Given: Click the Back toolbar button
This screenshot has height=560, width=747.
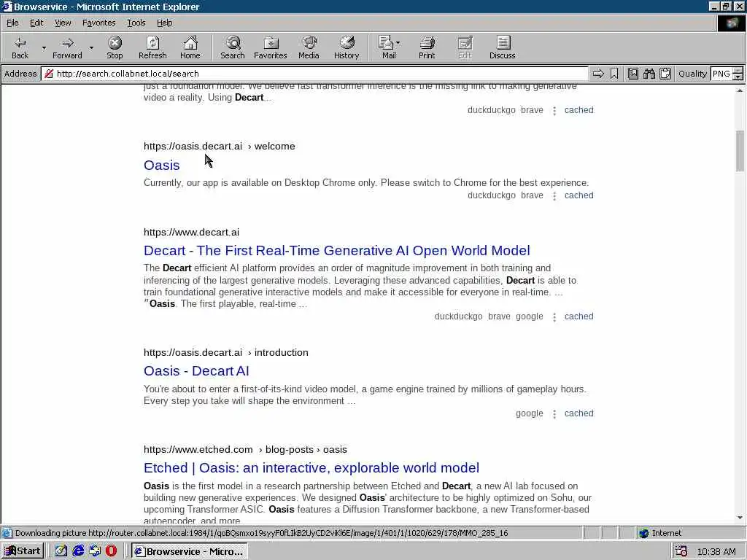Looking at the screenshot, I should tap(20, 47).
